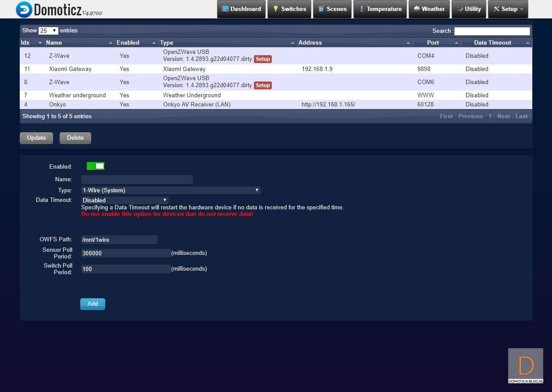The image size is (552, 392).
Task: Expand the Setup menu
Action: [x=508, y=9]
